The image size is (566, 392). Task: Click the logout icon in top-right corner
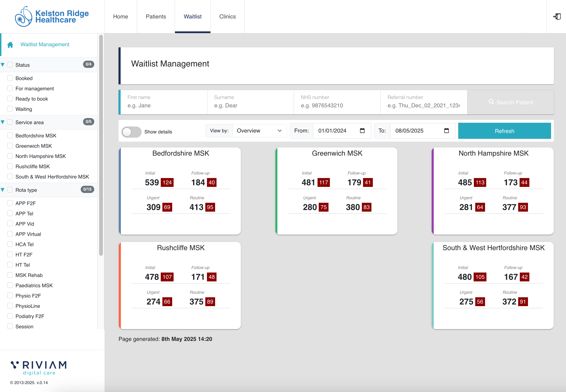click(x=557, y=17)
